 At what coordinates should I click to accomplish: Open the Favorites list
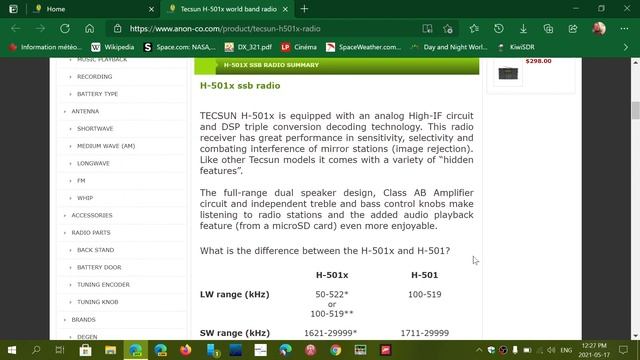tap(474, 29)
